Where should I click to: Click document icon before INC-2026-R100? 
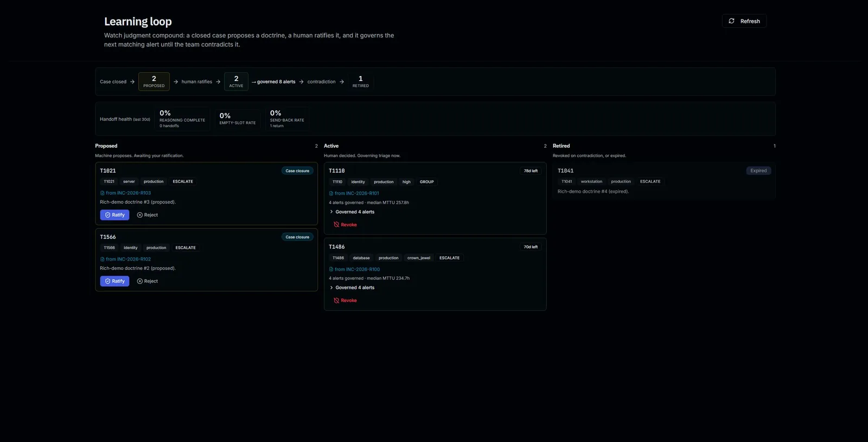pyautogui.click(x=331, y=269)
